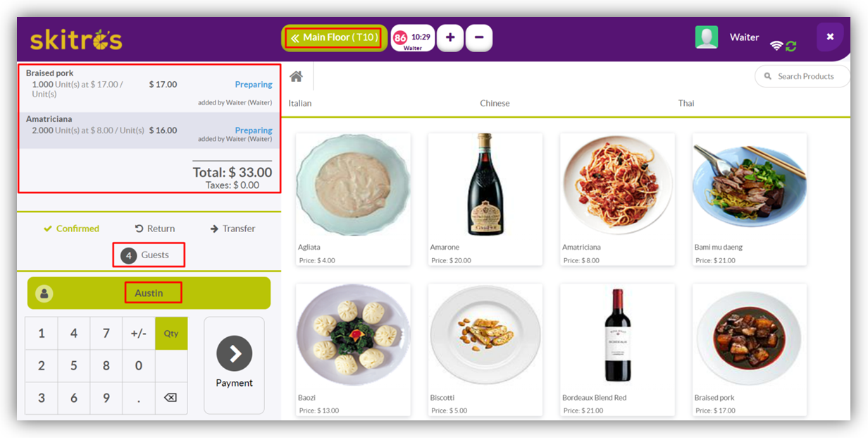Viewport: 868px width, 438px height.
Task: Focus the Search Products field
Action: (805, 76)
